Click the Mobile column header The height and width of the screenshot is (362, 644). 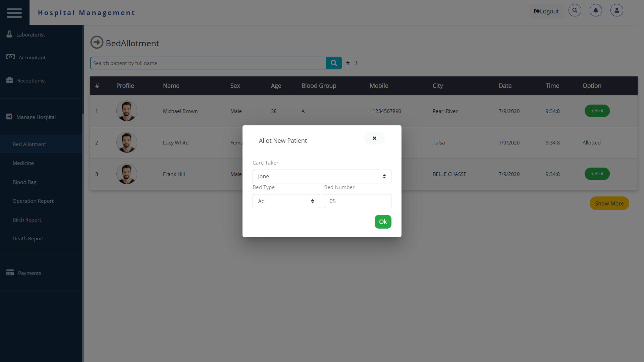coord(379,85)
